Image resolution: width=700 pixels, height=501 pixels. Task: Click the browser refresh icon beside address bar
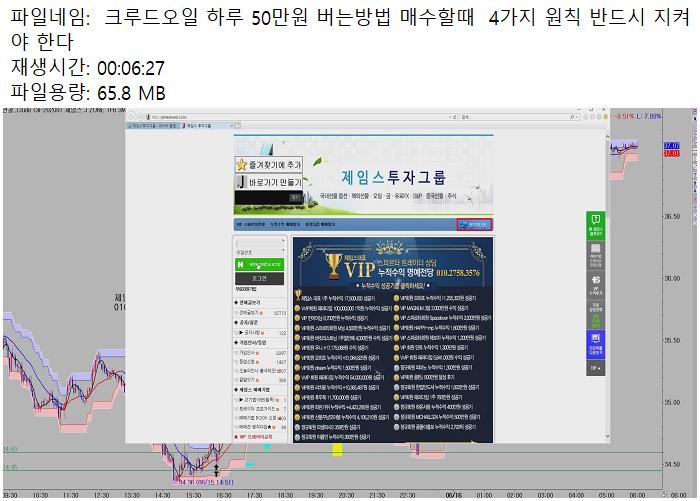[454, 117]
